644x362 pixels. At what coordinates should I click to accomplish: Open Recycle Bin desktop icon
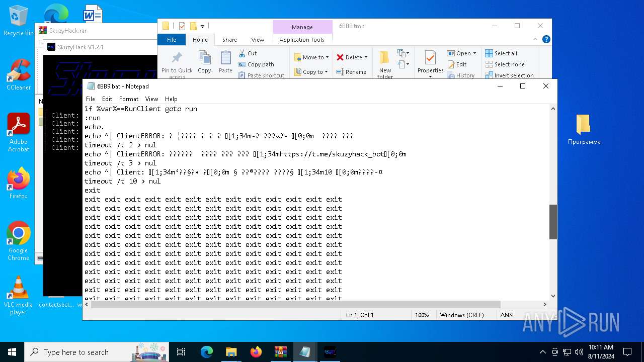click(x=18, y=21)
